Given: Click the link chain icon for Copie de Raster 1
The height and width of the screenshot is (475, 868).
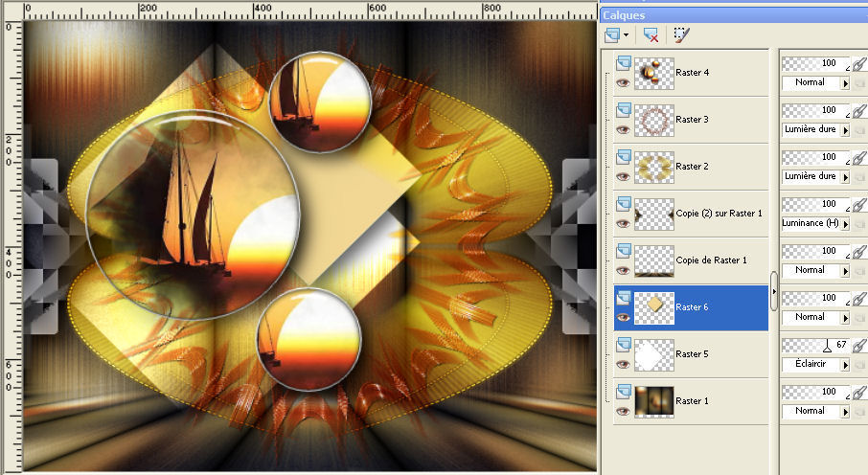Looking at the screenshot, I should (859, 253).
